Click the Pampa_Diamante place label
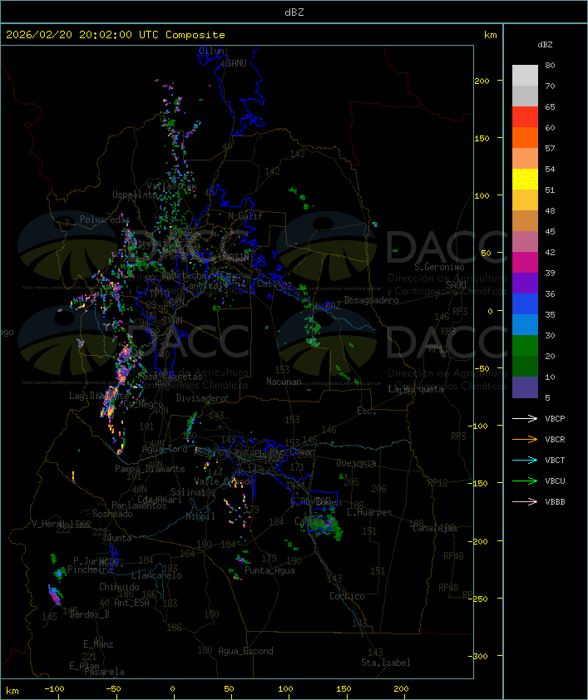The height and width of the screenshot is (700, 588). [150, 469]
